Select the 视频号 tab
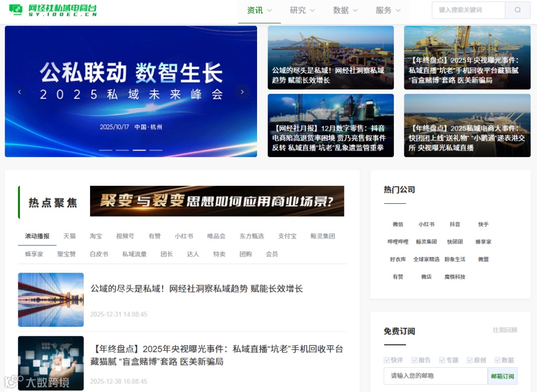Screen dimensions: 537x392 pyautogui.click(x=125, y=236)
